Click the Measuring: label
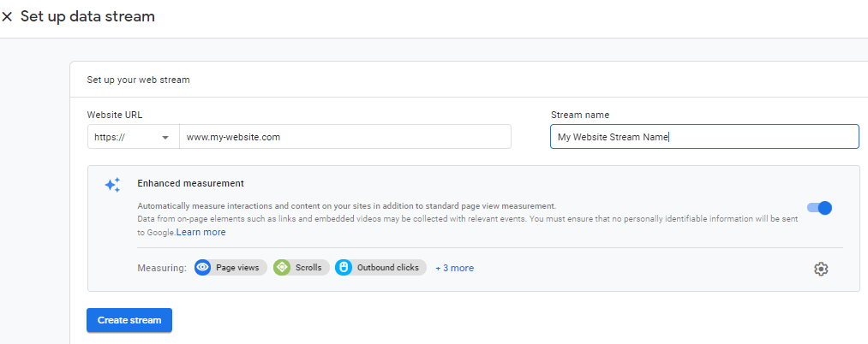Viewport: 868px width, 344px height. tap(162, 268)
